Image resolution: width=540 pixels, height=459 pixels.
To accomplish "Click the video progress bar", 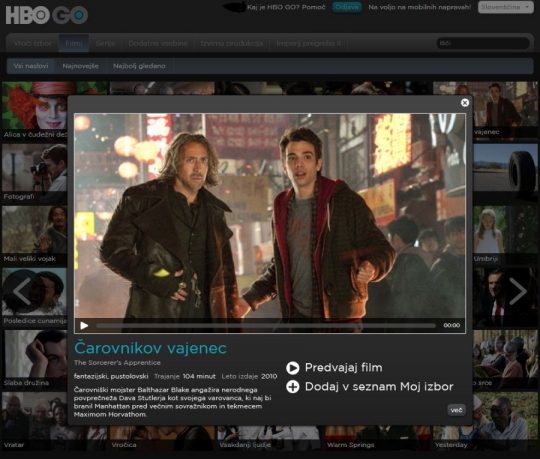I will (x=266, y=325).
